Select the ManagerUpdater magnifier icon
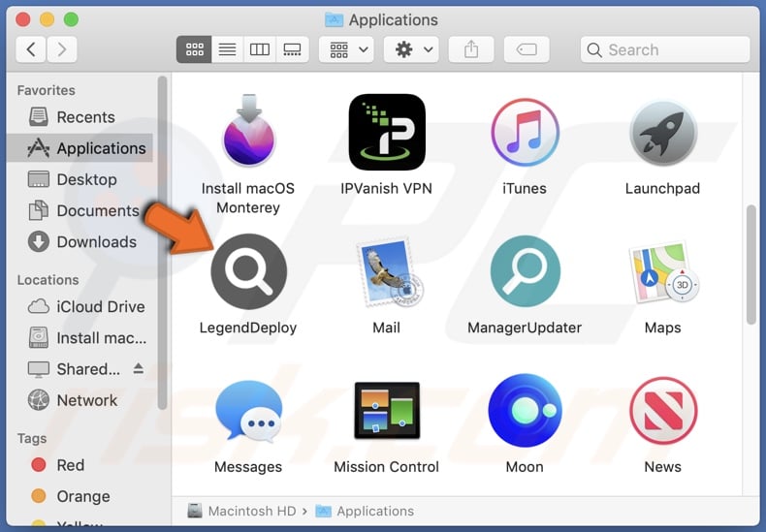 point(526,271)
